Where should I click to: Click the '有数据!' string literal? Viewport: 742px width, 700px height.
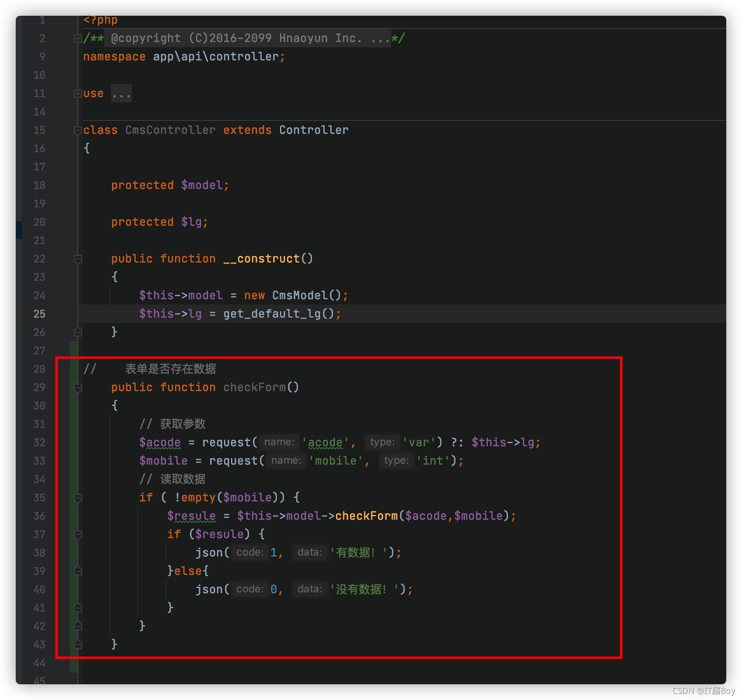point(359,553)
